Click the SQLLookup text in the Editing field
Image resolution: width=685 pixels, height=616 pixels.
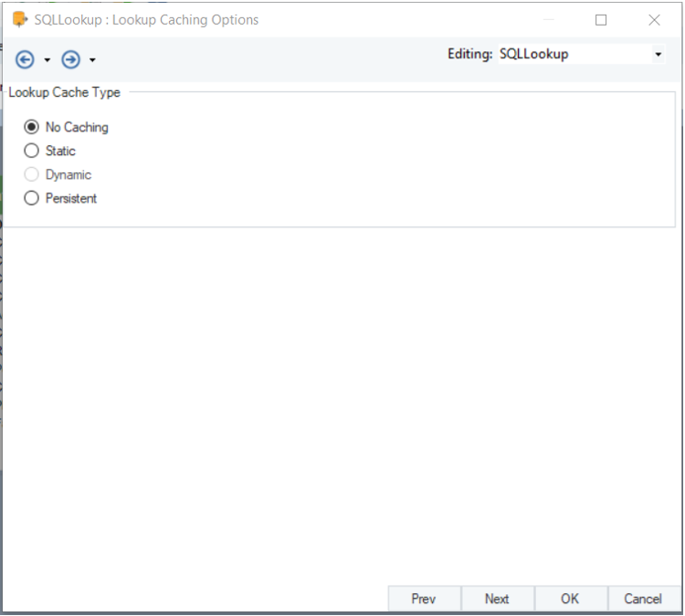[534, 54]
